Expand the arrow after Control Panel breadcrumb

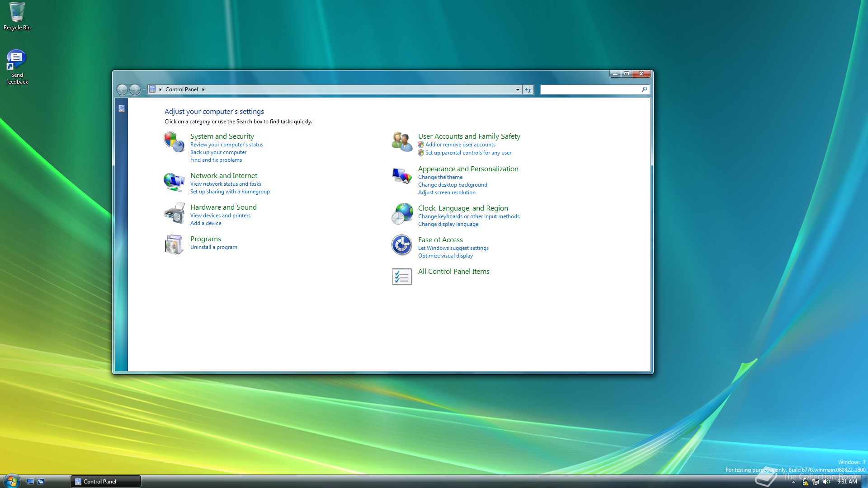(203, 89)
